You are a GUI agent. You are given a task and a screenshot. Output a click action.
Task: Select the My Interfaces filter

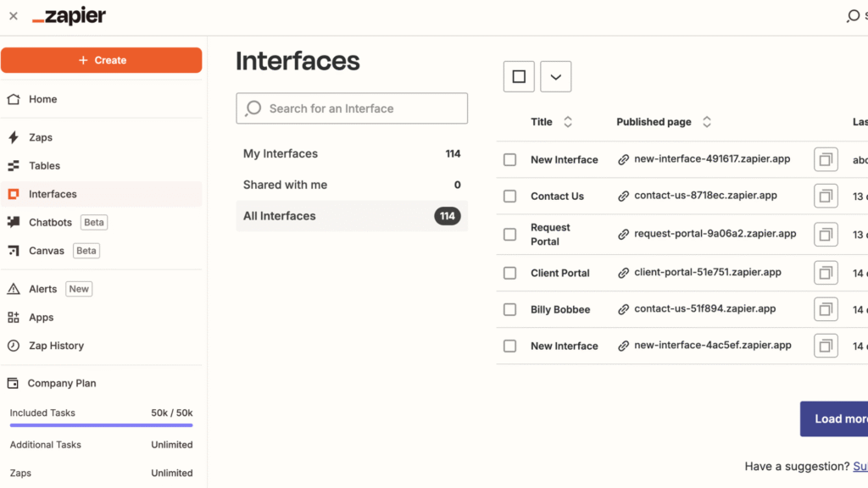(352, 154)
